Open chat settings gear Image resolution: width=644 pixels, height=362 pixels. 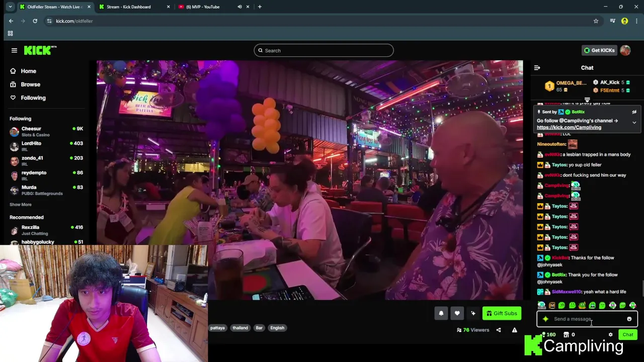pos(610,335)
